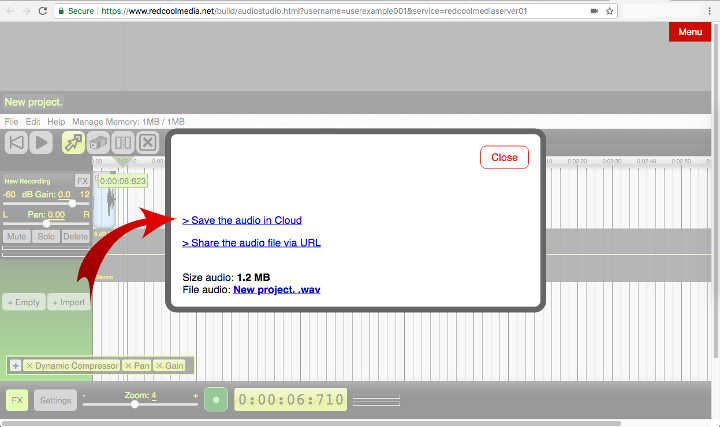This screenshot has width=720, height=427.
Task: Open the Edit menu
Action: (x=33, y=121)
